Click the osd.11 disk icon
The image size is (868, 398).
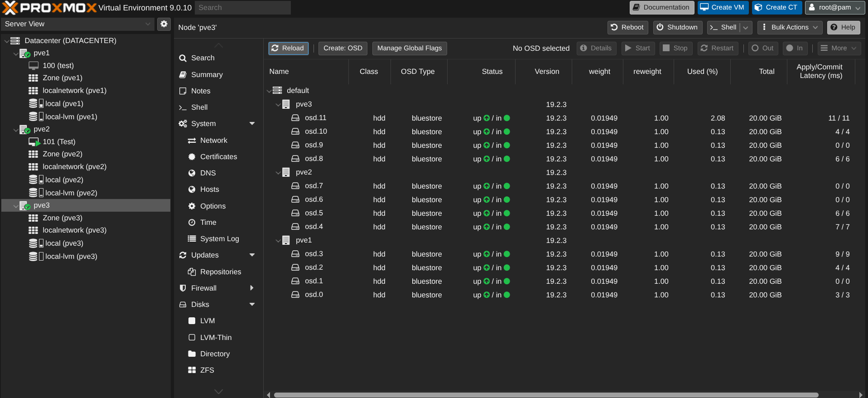(295, 118)
